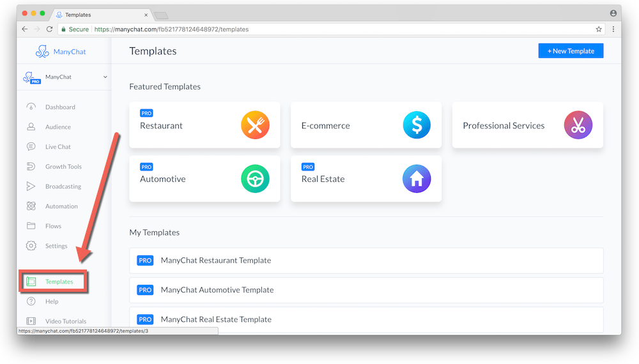Click the Live Chat bubble icon
The image size is (639, 364).
31,147
